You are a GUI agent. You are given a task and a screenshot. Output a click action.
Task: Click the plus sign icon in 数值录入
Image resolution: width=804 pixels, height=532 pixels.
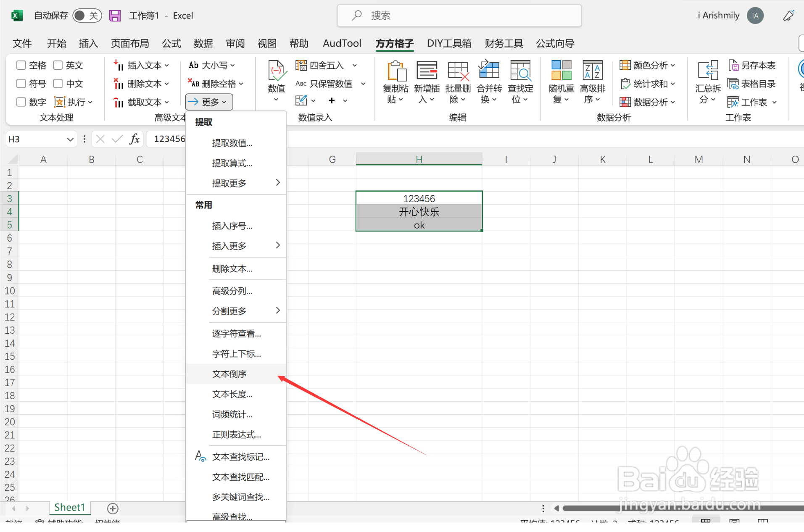click(332, 100)
